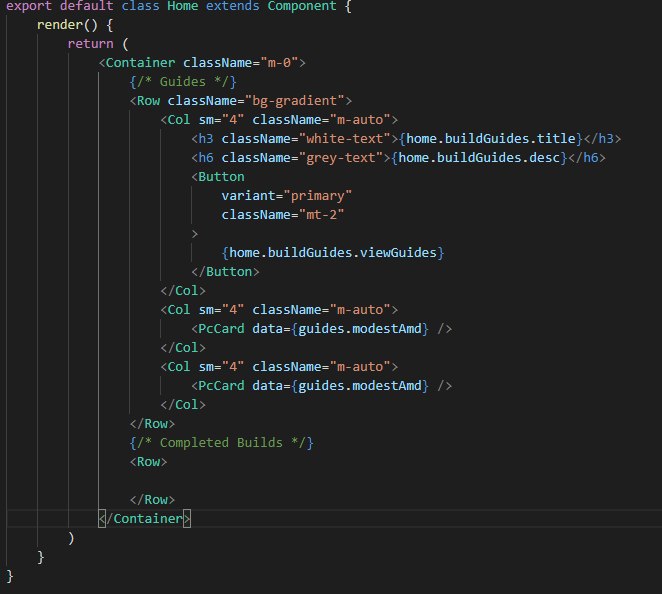
Task: Click the 'export' keyword on the first line
Action: 29,6
